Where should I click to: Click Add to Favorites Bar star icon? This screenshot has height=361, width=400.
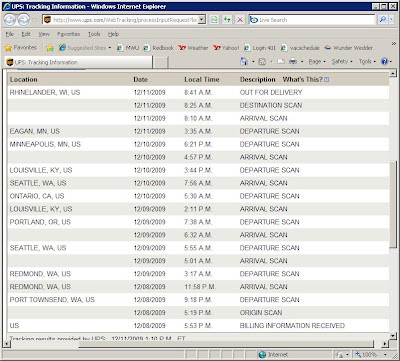(50, 48)
